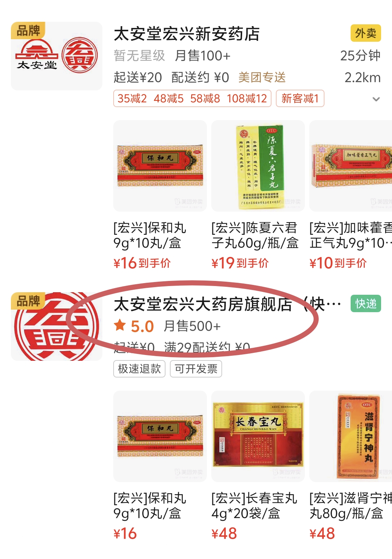Tap the ¥19 到手价 price label
The image size is (392, 559).
tap(240, 263)
